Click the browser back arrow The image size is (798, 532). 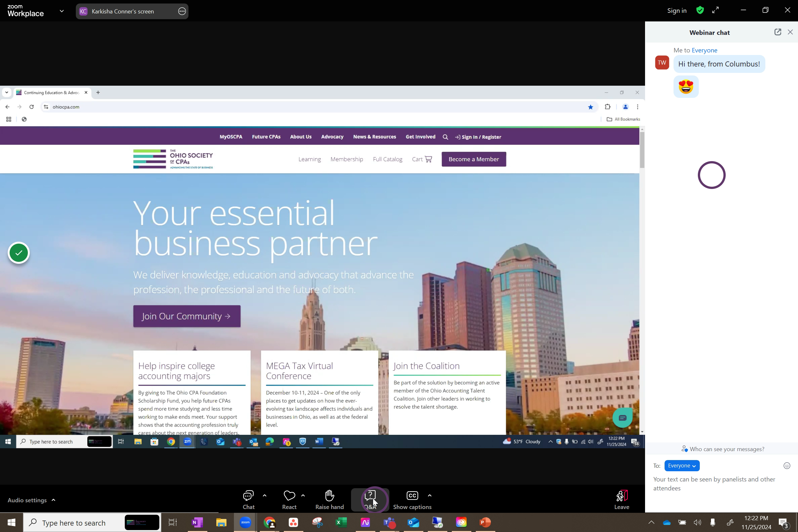pyautogui.click(x=7, y=107)
